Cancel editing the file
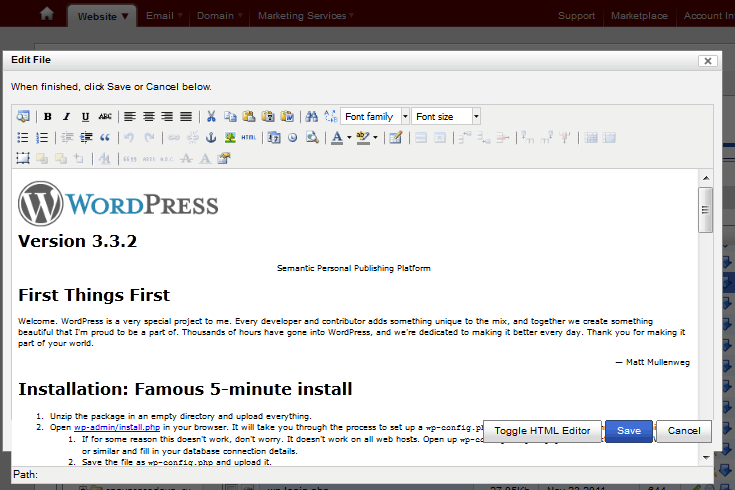The width and height of the screenshot is (735, 490). (684, 431)
